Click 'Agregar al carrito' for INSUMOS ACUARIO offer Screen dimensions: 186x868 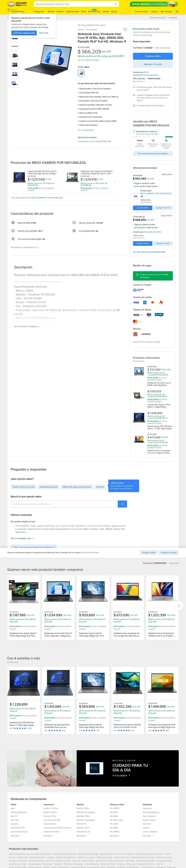(163, 243)
